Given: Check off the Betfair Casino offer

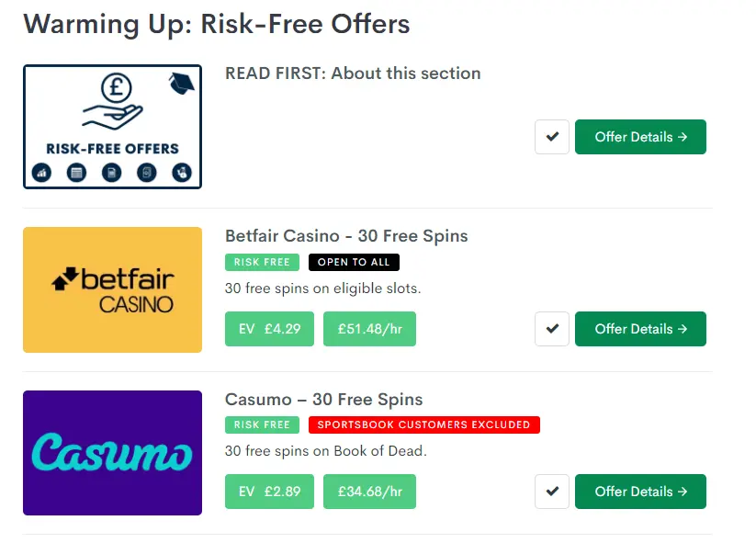Looking at the screenshot, I should pos(551,329).
